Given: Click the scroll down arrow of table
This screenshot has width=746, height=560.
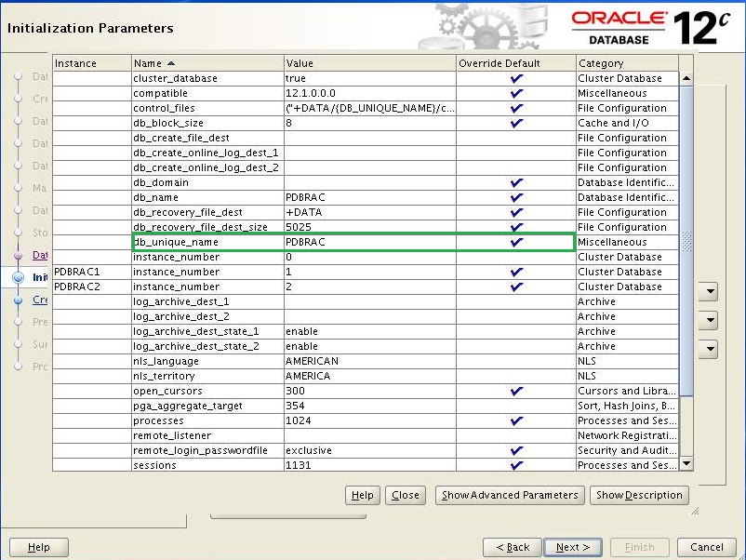Looking at the screenshot, I should tap(686, 463).
